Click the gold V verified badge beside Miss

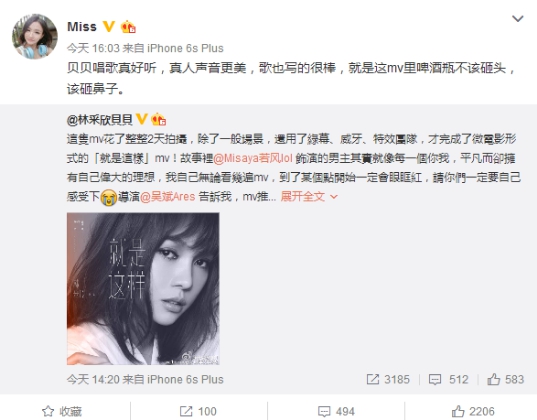tap(109, 26)
